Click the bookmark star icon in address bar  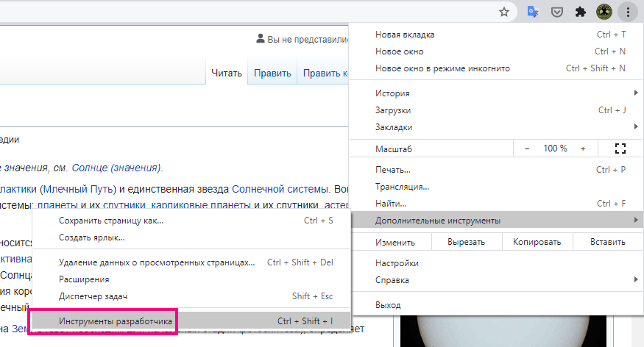[x=504, y=12]
